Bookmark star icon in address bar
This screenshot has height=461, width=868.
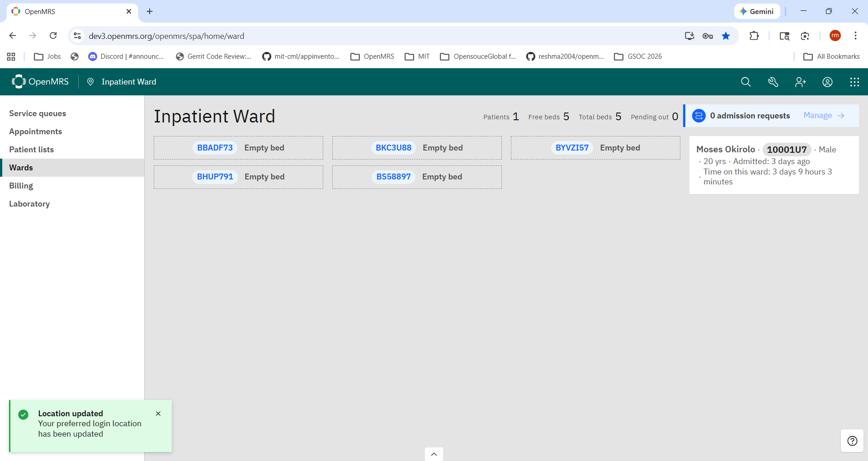click(726, 36)
